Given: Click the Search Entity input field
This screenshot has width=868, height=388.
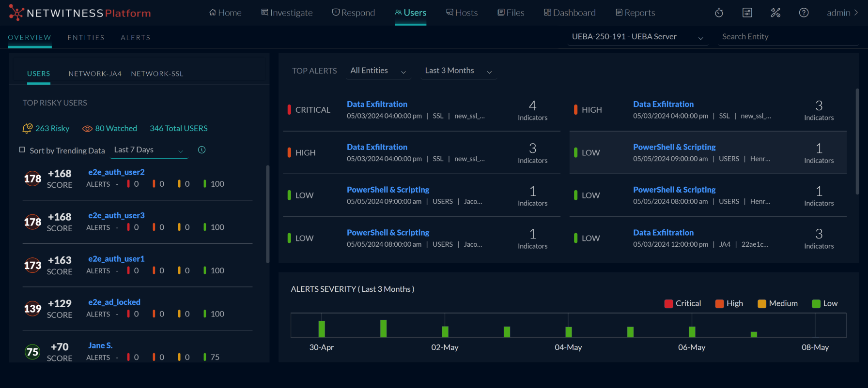Looking at the screenshot, I should pos(789,37).
